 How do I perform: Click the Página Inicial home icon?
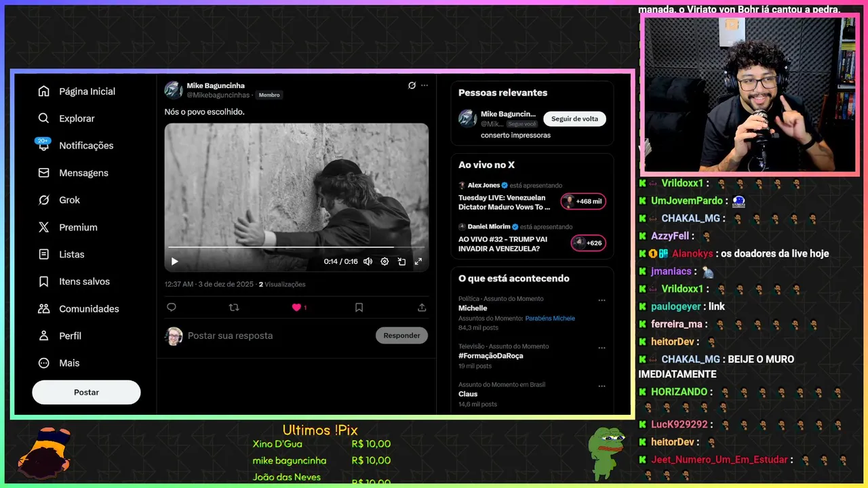click(x=43, y=91)
